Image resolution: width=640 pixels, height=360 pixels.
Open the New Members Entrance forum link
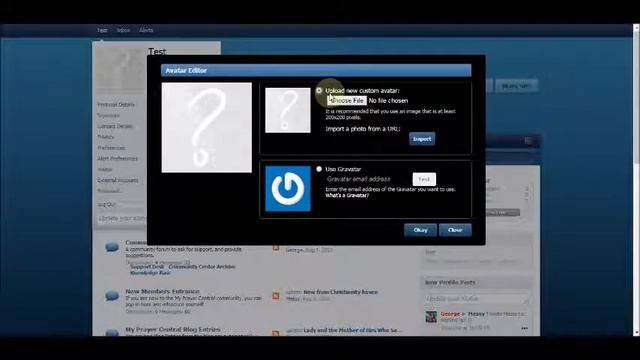(162, 291)
